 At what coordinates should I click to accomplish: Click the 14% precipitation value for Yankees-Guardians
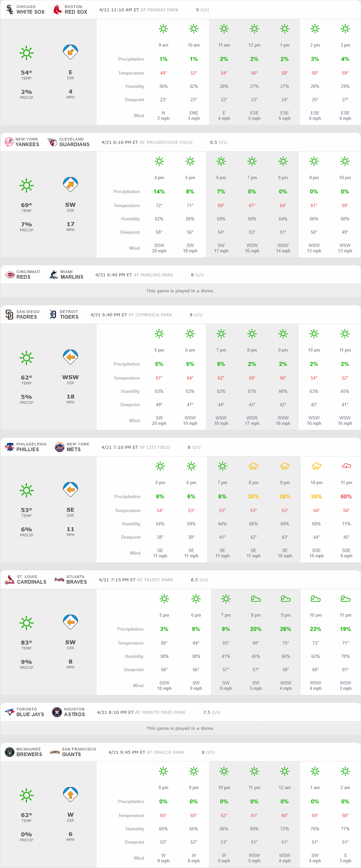click(x=159, y=191)
